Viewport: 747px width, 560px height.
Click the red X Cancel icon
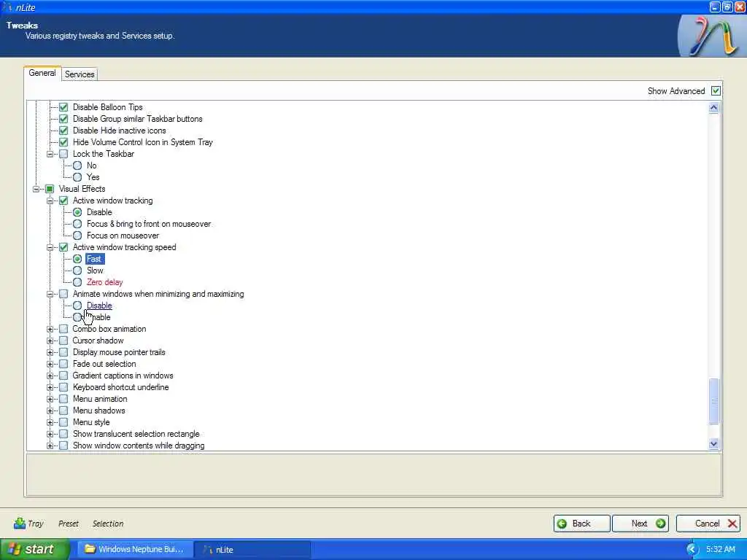732,524
